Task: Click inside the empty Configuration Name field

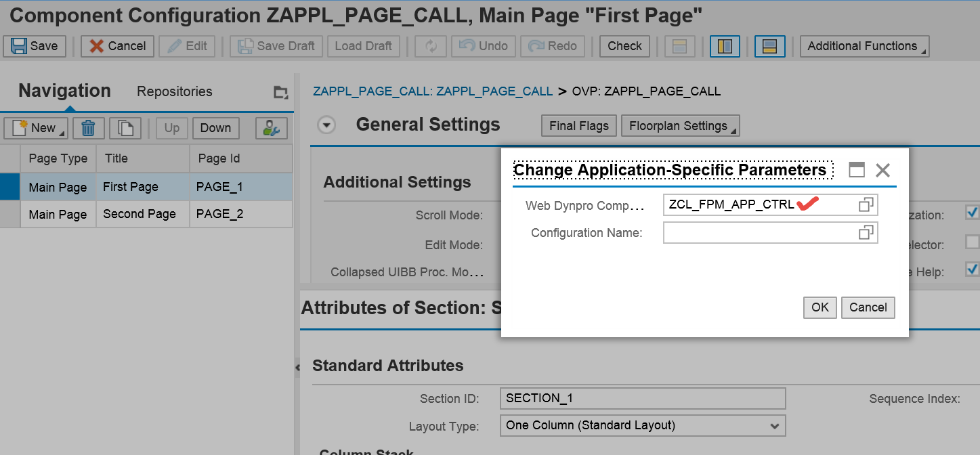Action: [752, 232]
